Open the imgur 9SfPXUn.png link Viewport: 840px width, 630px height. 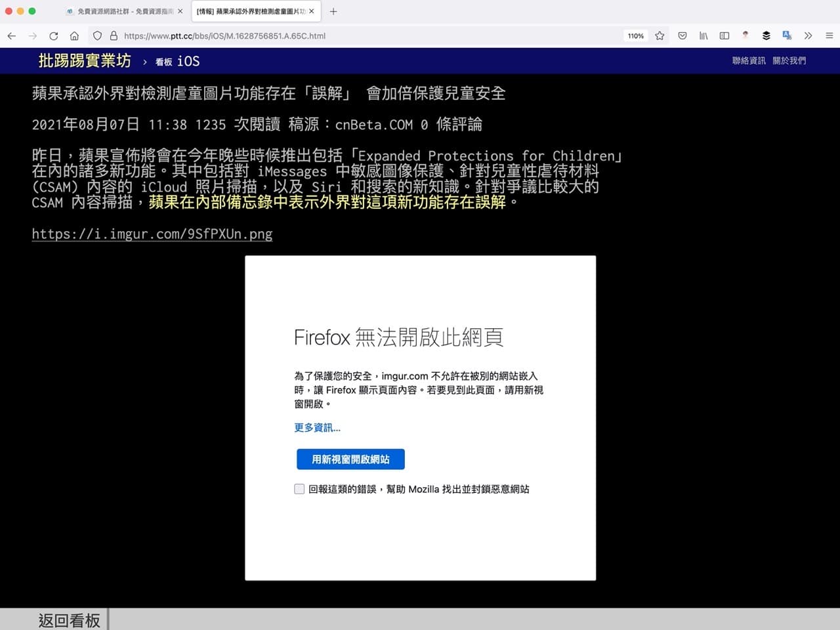pyautogui.click(x=152, y=234)
